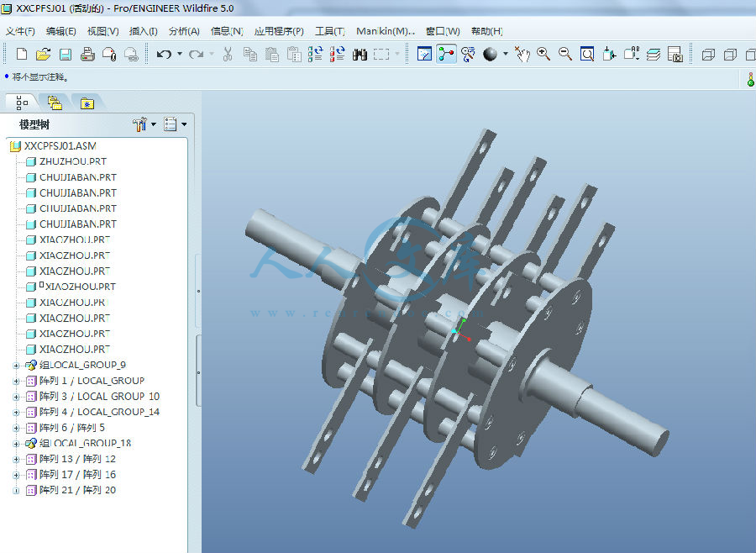Screen dimensions: 756x553
Task: Switch to the Folder Browser navigator tab
Action: [55, 103]
